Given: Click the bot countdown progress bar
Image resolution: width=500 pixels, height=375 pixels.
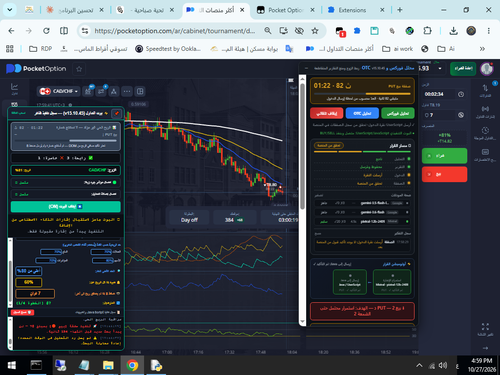Looking at the screenshot, I should [x=66, y=140].
